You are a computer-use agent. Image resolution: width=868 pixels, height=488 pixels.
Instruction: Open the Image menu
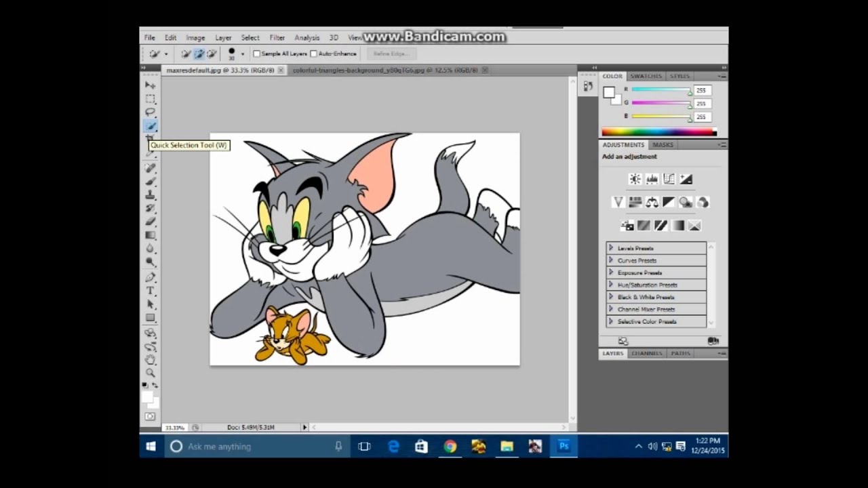195,38
